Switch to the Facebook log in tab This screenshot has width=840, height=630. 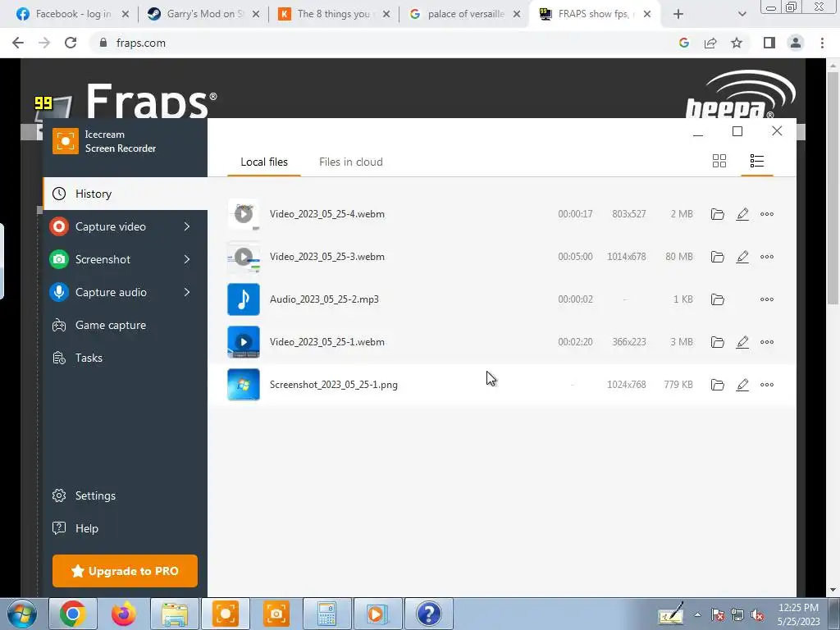click(72, 14)
